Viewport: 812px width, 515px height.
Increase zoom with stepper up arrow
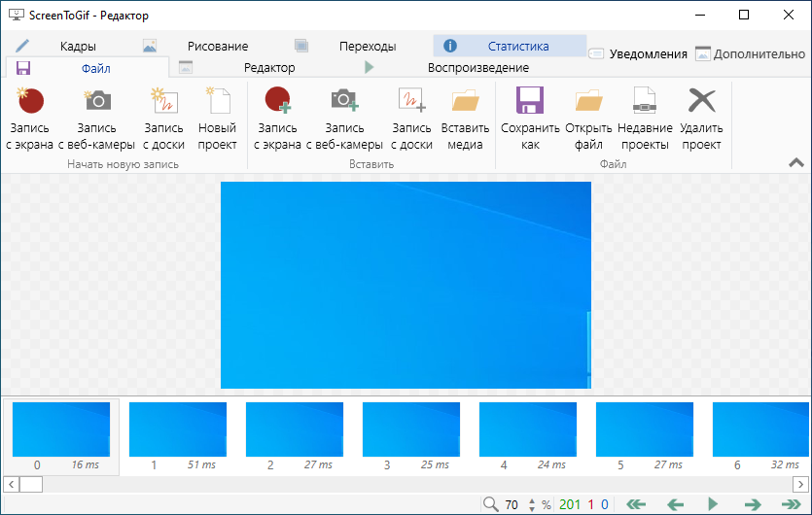pyautogui.click(x=532, y=500)
